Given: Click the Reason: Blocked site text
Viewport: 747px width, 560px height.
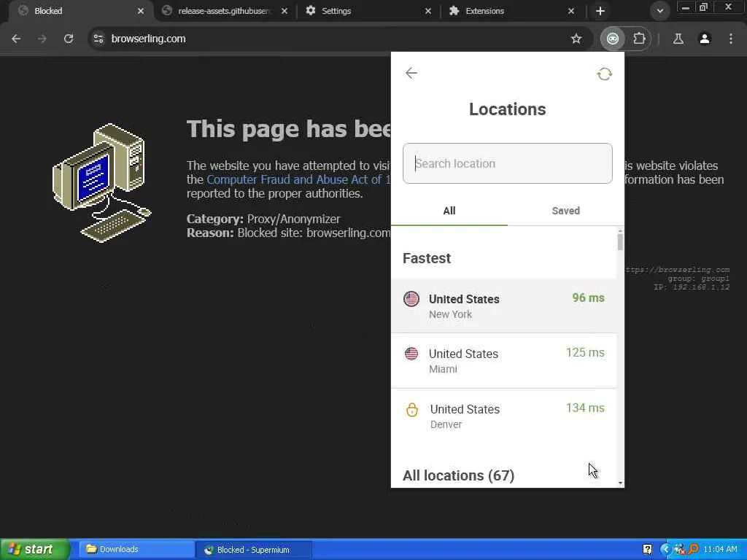Looking at the screenshot, I should (288, 233).
